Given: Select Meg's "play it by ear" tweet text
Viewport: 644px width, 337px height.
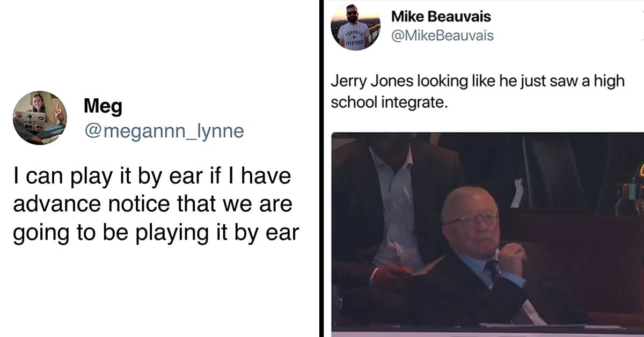Looking at the screenshot, I should click(x=156, y=204).
